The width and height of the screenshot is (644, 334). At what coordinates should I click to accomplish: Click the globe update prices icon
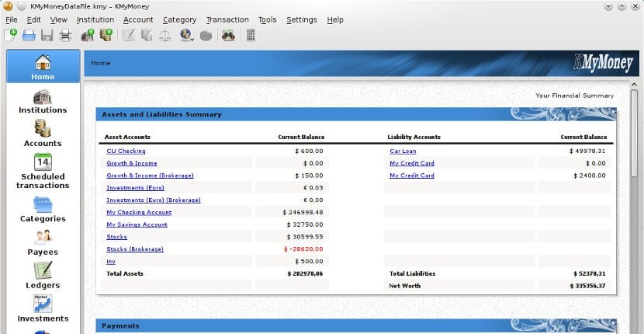click(x=185, y=35)
